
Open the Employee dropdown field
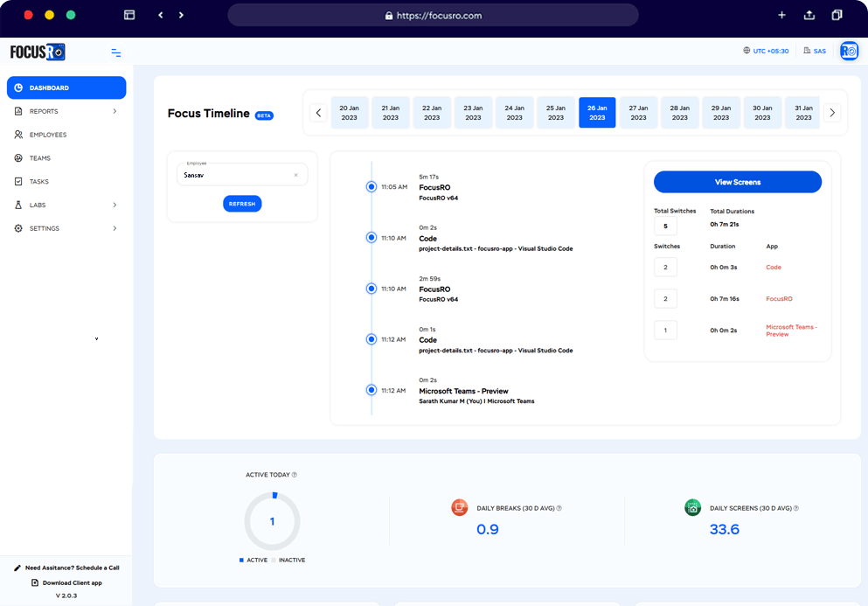tap(242, 175)
